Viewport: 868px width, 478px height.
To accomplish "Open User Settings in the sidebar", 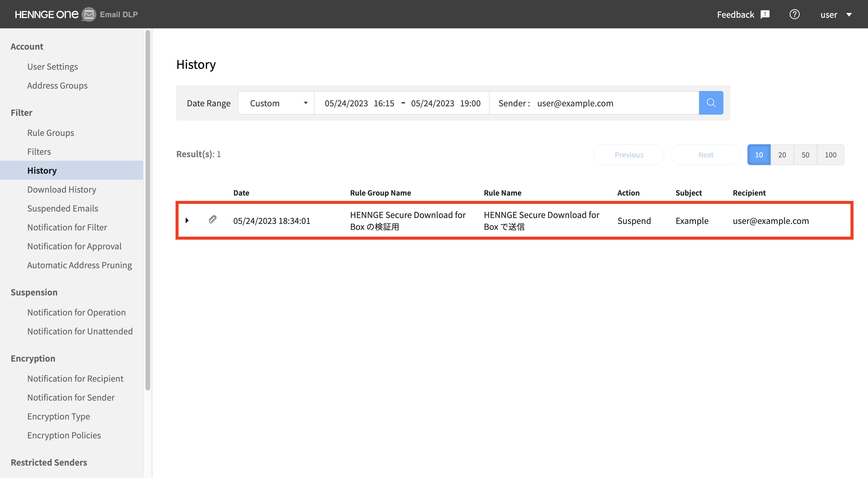I will pos(53,67).
